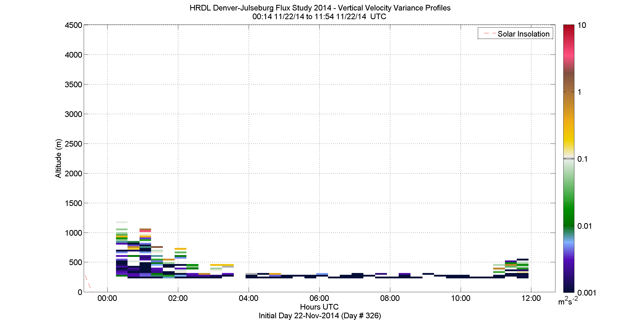Click the dashed line sample in the legend

click(x=490, y=33)
